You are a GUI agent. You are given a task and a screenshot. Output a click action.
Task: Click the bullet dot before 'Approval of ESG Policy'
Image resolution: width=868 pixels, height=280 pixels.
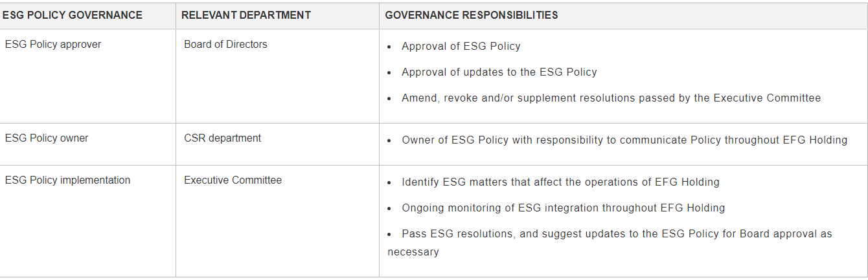(x=389, y=47)
